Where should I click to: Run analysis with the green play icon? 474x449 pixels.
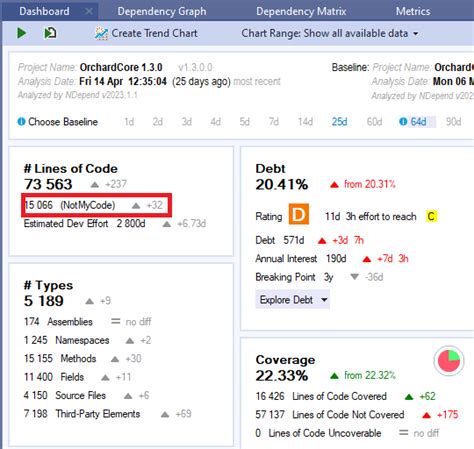[x=22, y=33]
